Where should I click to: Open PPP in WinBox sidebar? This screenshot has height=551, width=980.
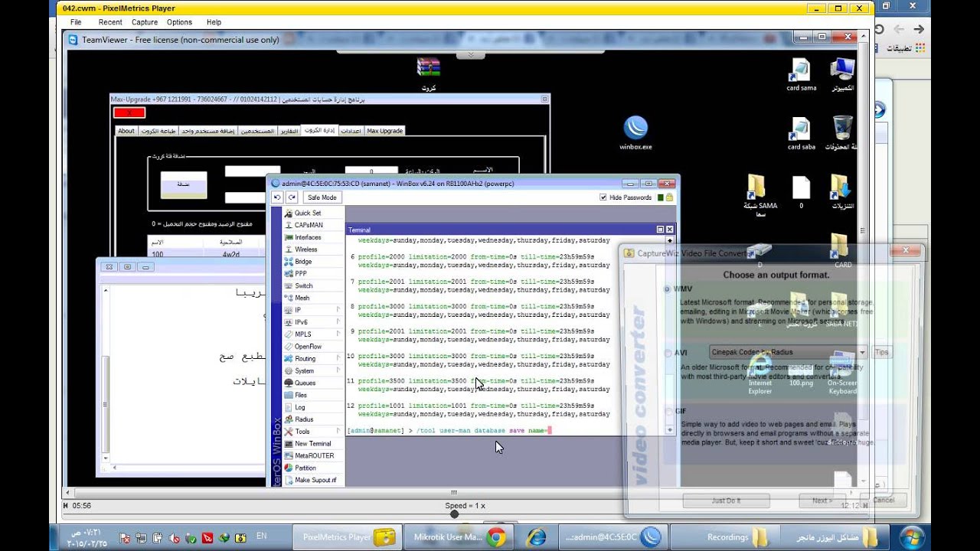pos(301,273)
